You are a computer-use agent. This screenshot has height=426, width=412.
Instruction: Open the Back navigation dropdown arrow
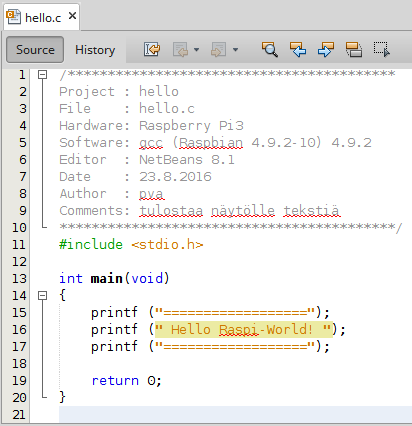[196, 50]
